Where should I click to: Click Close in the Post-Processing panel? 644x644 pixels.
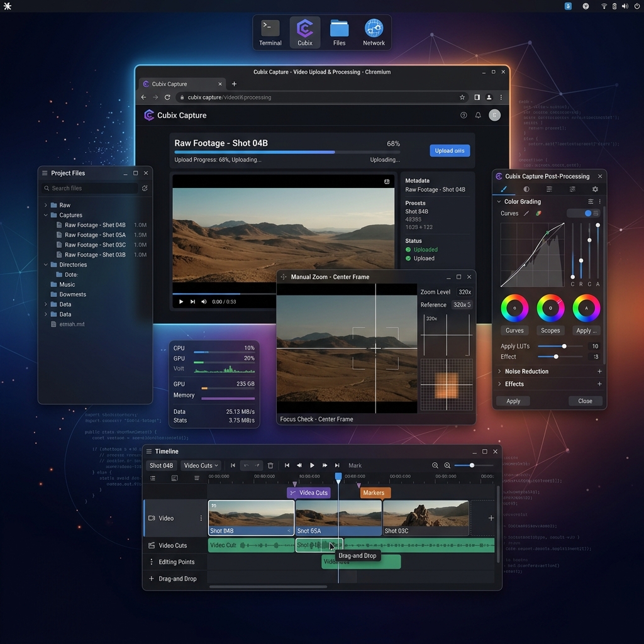pyautogui.click(x=586, y=401)
